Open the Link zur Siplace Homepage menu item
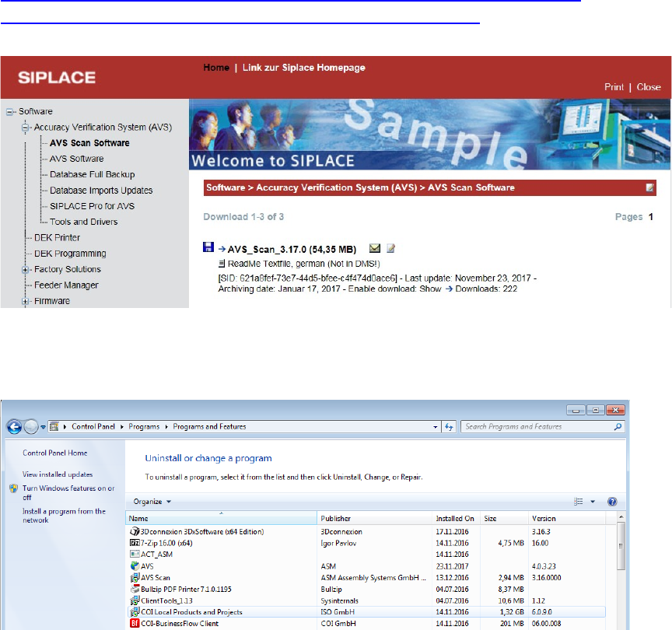 click(304, 68)
